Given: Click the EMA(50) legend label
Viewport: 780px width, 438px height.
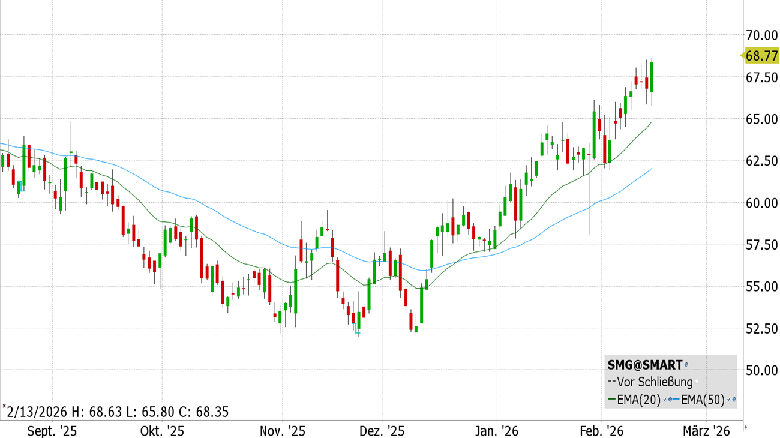Looking at the screenshot, I should [703, 400].
